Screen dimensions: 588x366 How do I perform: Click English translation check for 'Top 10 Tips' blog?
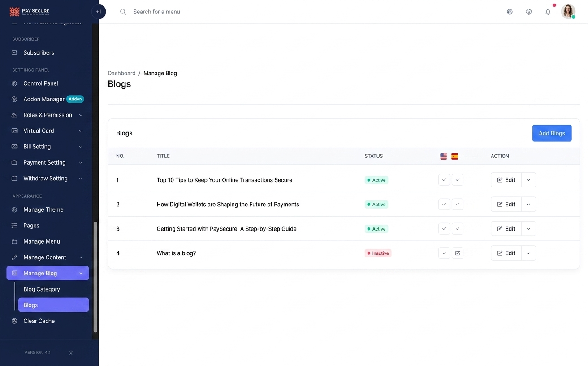point(444,180)
